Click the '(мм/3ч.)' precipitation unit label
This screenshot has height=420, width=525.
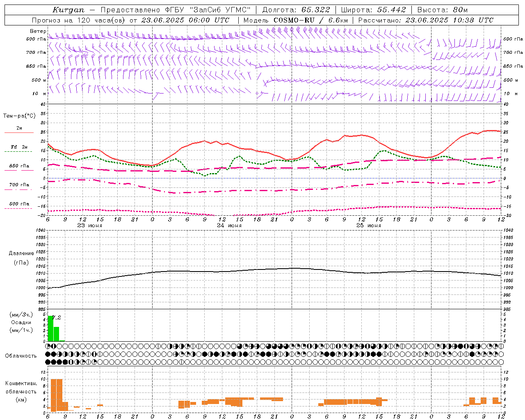click(x=21, y=315)
